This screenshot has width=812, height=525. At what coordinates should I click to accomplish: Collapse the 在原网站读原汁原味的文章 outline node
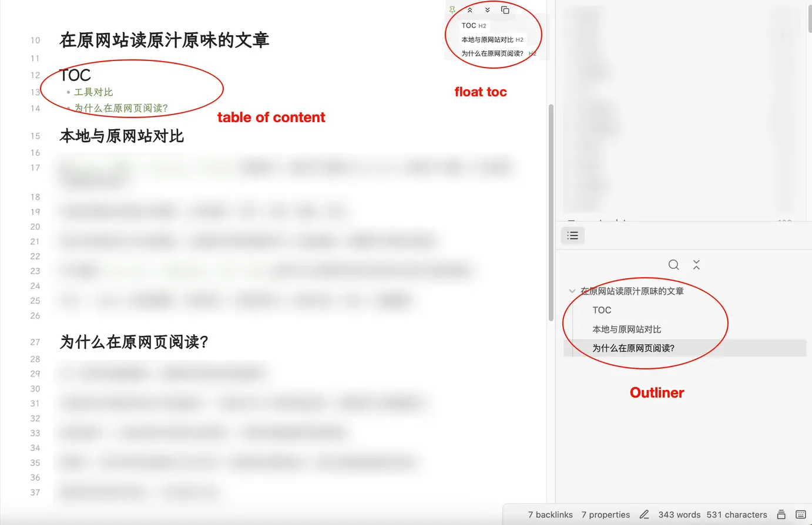(x=572, y=291)
